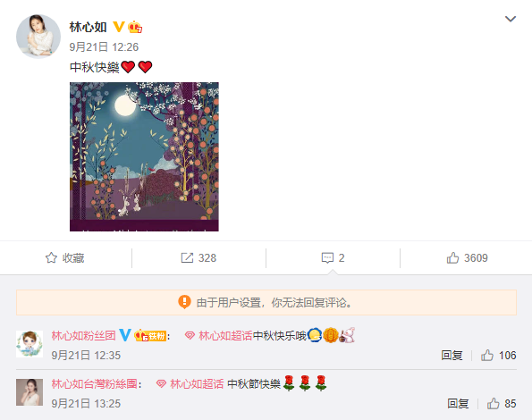The height and width of the screenshot is (420, 532).
Task: Like the post with 3609 likes
Action: [467, 258]
